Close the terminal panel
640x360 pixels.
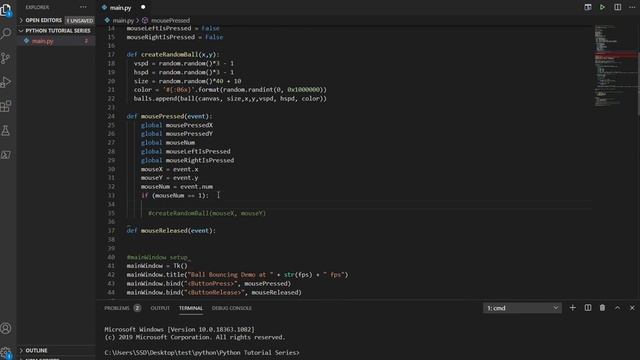pos(632,308)
